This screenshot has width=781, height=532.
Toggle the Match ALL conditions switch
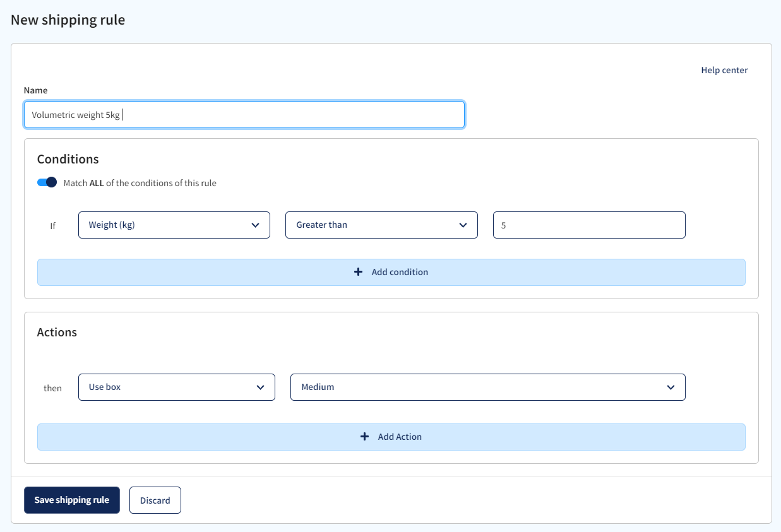coord(47,182)
